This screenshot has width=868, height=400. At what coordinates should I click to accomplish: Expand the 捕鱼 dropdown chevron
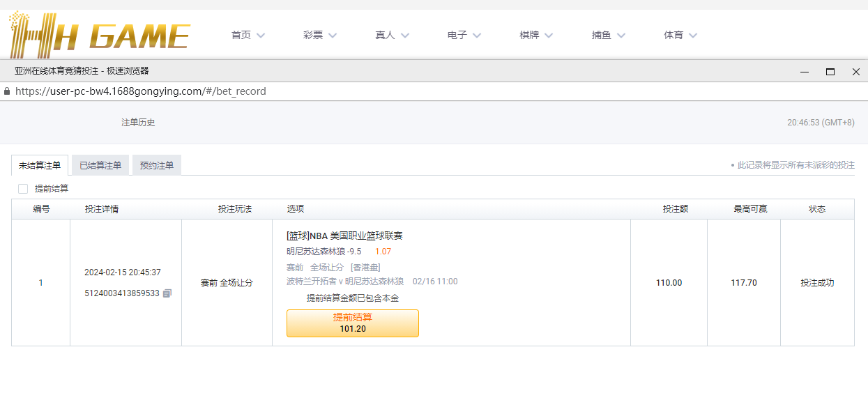point(621,36)
